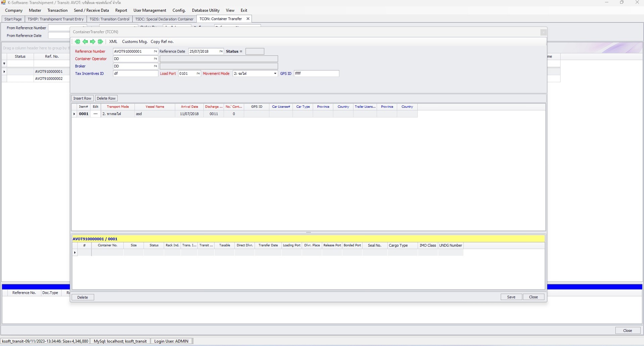Expand the row for item 0001
The height and width of the screenshot is (346, 644).
(x=74, y=114)
